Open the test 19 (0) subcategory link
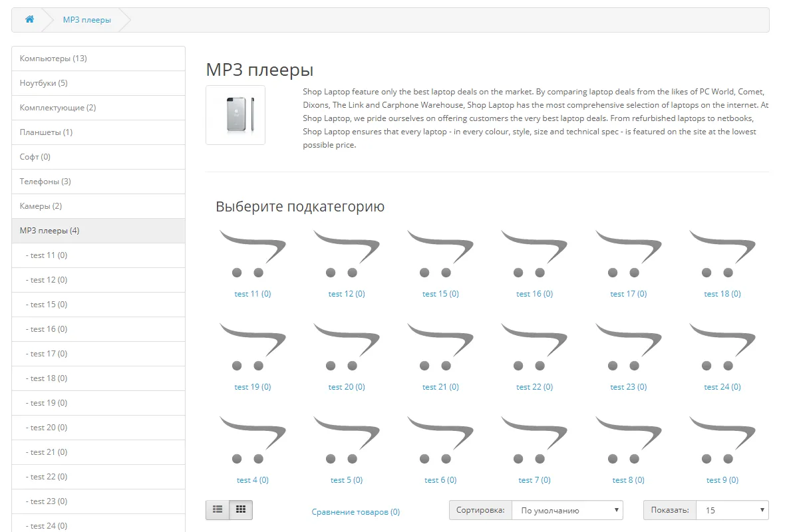This screenshot has width=787, height=532. (x=252, y=386)
